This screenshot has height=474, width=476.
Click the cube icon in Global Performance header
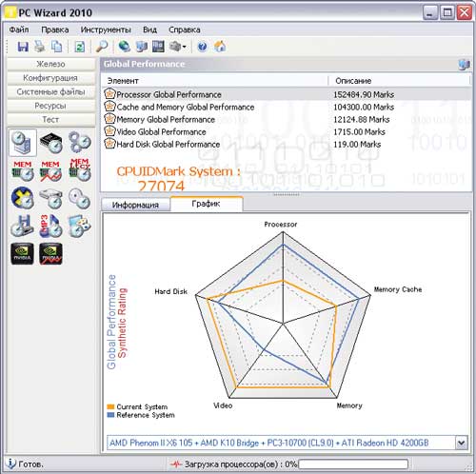point(464,65)
